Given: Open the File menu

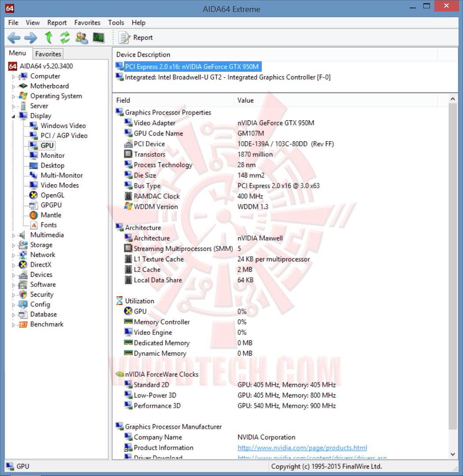Looking at the screenshot, I should pyautogui.click(x=13, y=23).
